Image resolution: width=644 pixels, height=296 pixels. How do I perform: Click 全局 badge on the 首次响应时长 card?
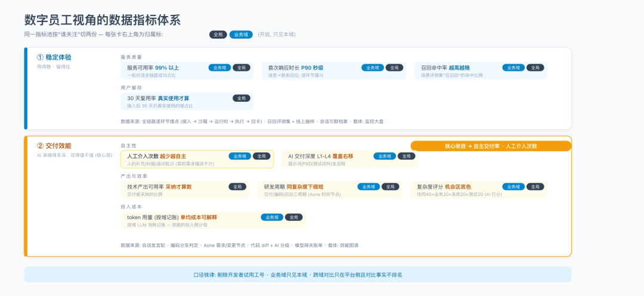tap(394, 68)
